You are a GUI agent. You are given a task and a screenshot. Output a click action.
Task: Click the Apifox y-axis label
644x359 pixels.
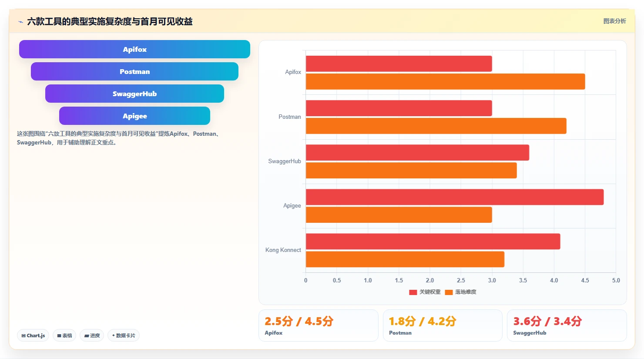pyautogui.click(x=293, y=72)
